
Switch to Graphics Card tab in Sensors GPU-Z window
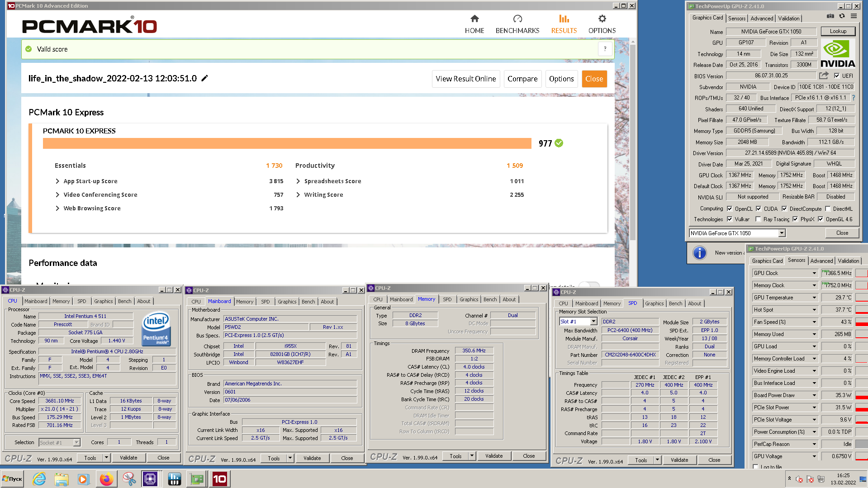(x=767, y=261)
